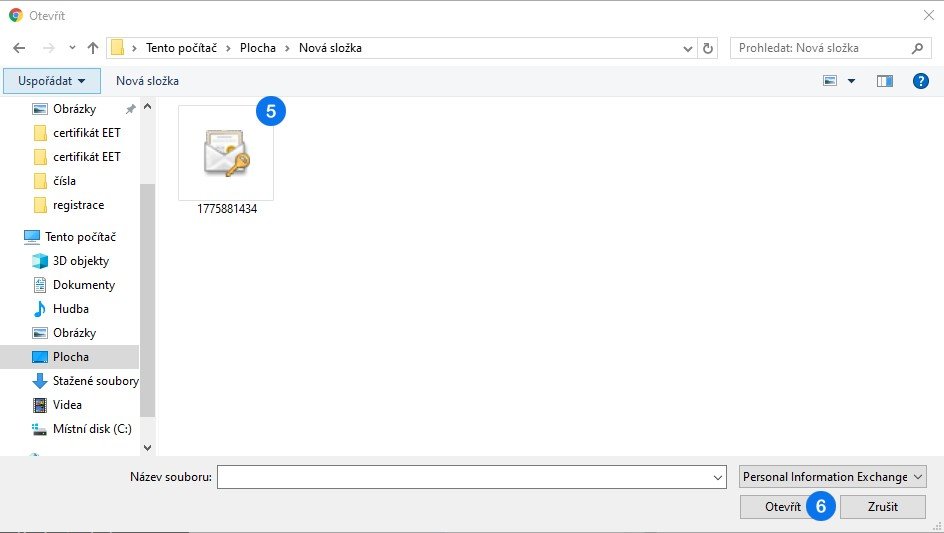Open 3D objekty in the sidebar

pos(81,261)
